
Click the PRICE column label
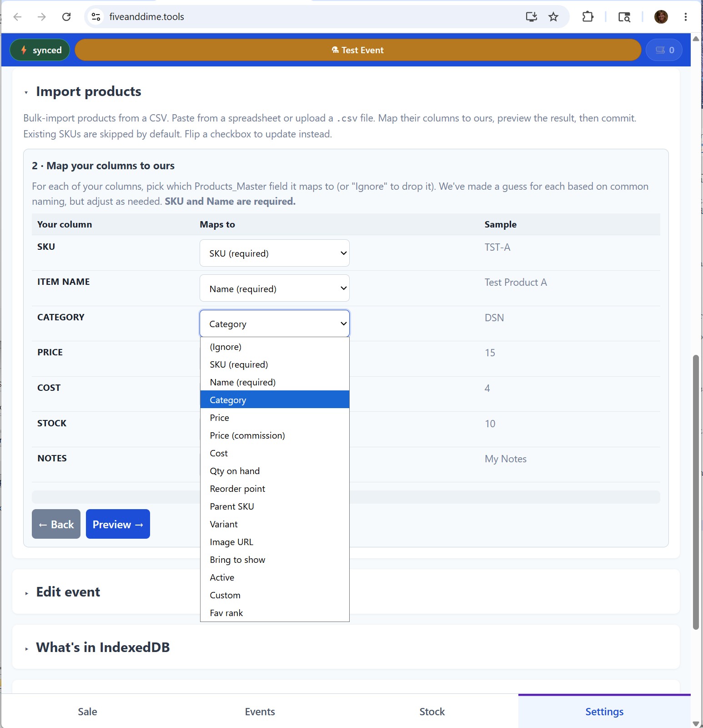tap(50, 352)
